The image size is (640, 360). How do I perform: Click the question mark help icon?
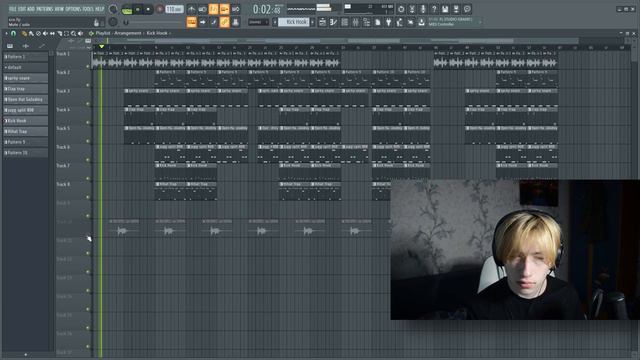[x=434, y=9]
